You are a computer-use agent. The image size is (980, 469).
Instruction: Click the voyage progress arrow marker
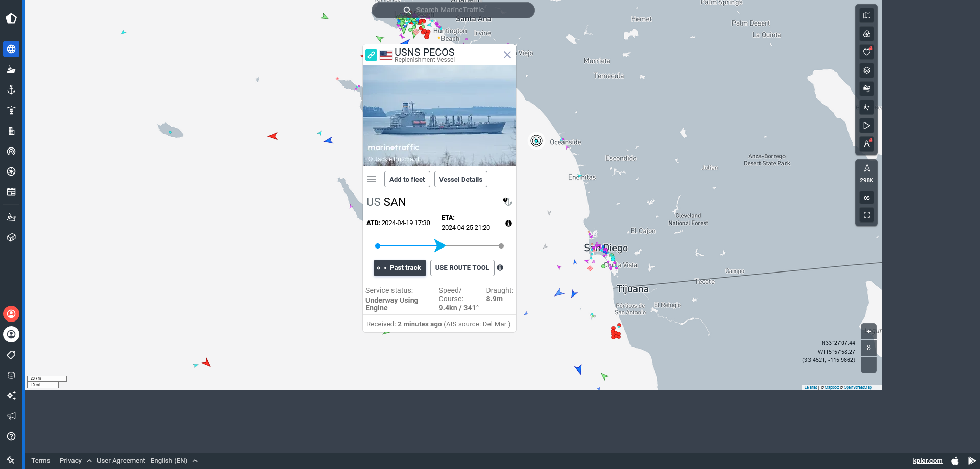[x=439, y=246]
